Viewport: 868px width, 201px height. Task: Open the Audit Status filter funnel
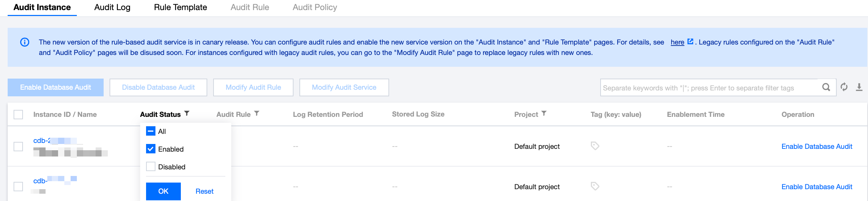click(x=187, y=114)
